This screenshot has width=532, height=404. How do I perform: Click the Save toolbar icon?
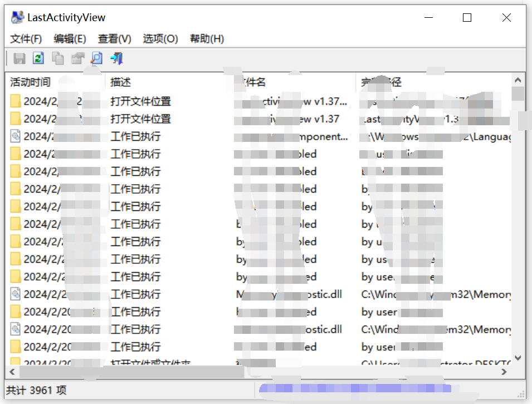(x=19, y=58)
